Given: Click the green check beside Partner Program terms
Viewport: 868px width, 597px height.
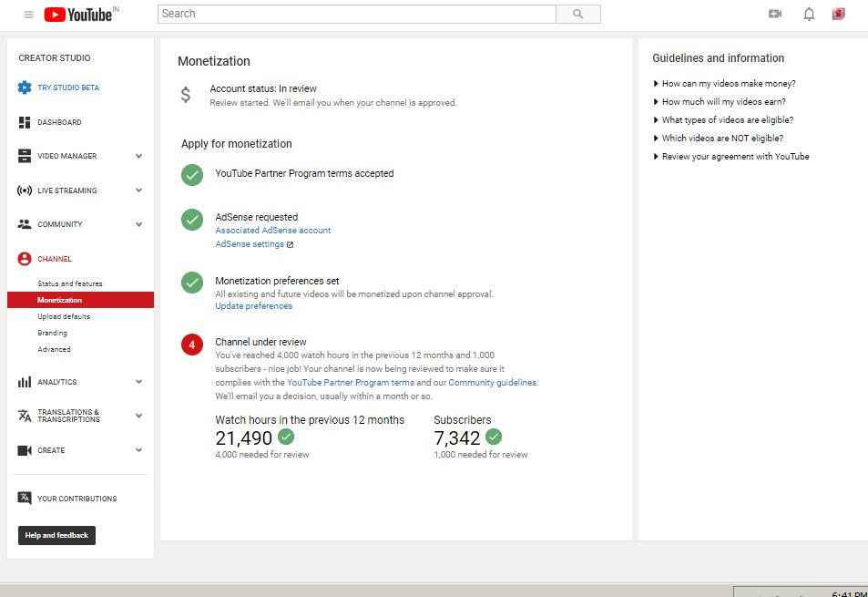Looking at the screenshot, I should pos(192,175).
